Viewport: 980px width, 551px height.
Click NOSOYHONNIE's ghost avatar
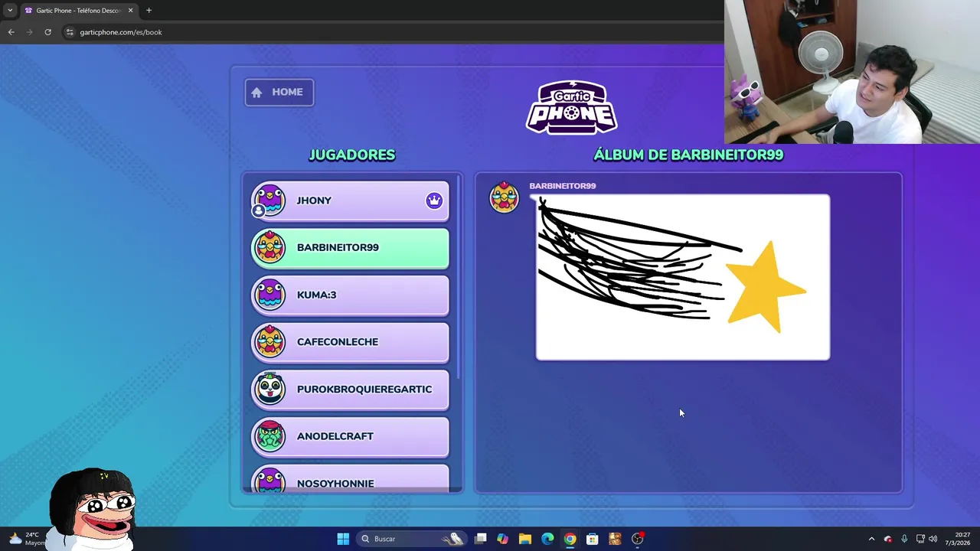(x=269, y=481)
